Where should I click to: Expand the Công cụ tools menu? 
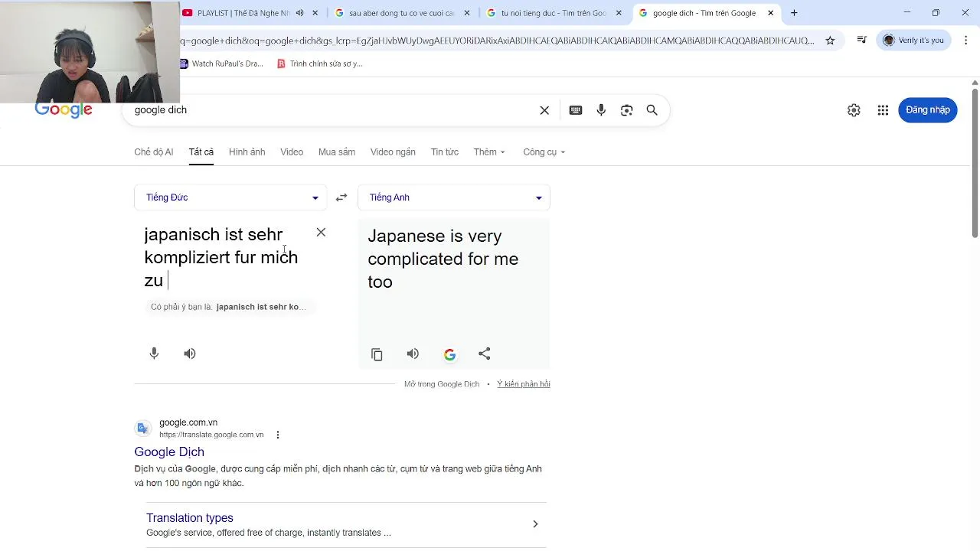(x=544, y=152)
